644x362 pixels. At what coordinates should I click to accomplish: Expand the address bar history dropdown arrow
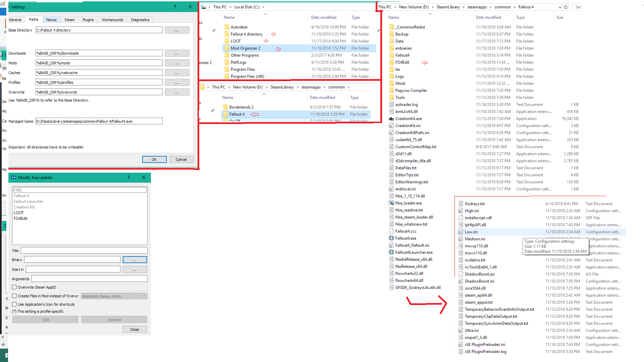tap(560, 7)
